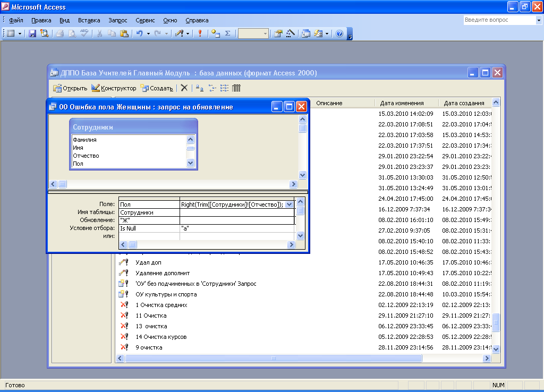This screenshot has width=544, height=392.
Task: Expand Toolbar Options arrow at toolbar end
Action: (350, 34)
